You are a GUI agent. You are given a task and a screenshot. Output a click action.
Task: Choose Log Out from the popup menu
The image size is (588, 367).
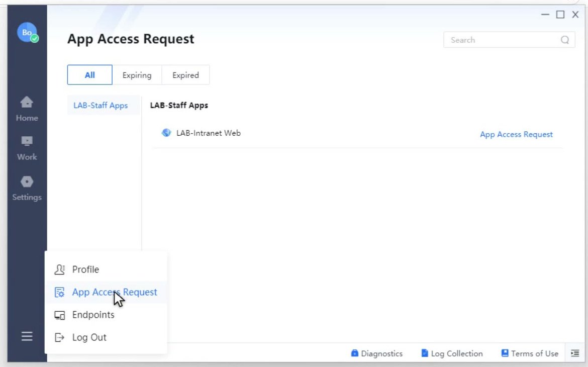coord(106,337)
